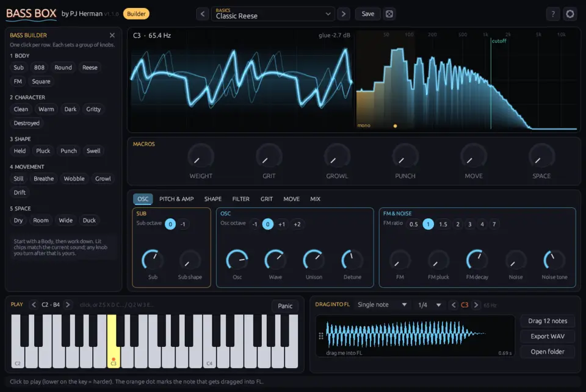Choose the Pluck shape chip
The width and height of the screenshot is (586, 392).
coord(43,151)
